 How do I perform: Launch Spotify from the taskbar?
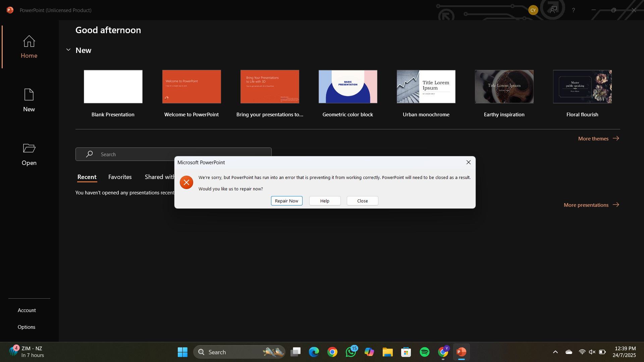[x=424, y=352]
